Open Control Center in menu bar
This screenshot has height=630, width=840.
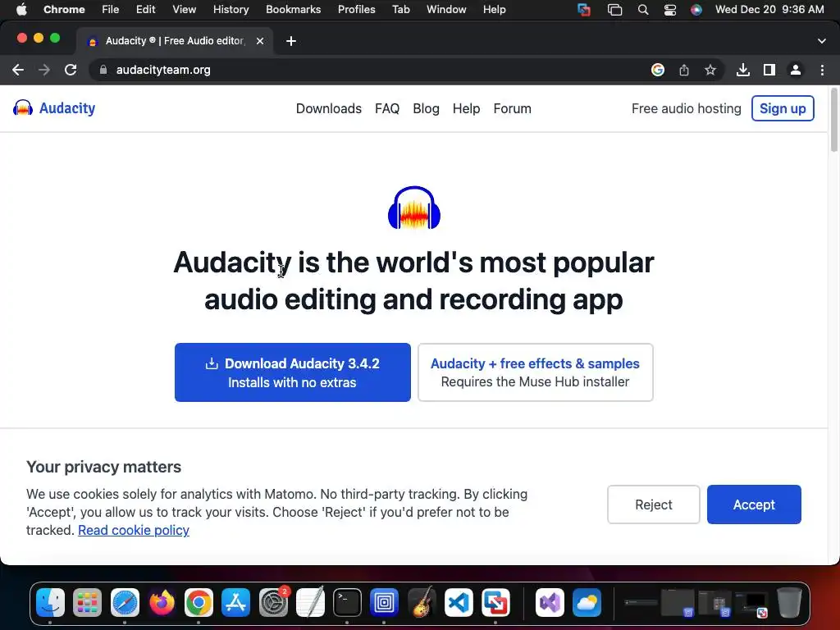669,10
